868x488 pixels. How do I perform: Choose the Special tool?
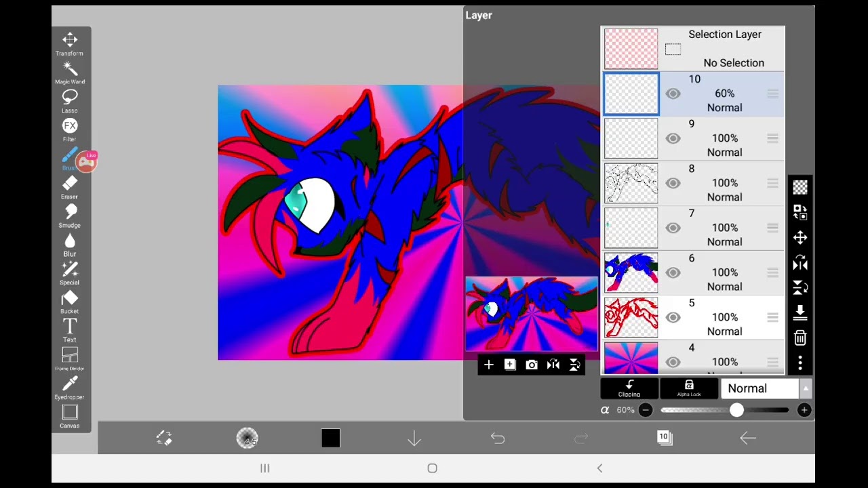70,273
